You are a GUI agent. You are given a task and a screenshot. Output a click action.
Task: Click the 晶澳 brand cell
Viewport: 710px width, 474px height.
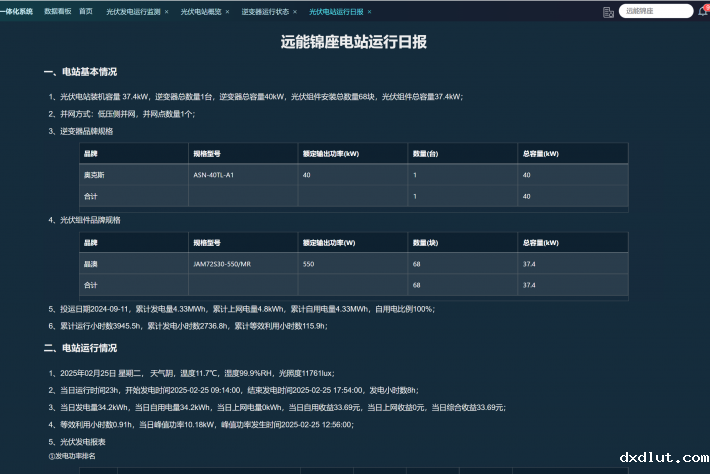tap(134, 263)
